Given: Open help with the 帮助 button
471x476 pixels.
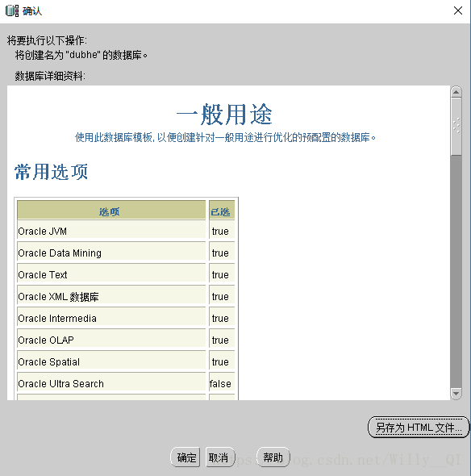Looking at the screenshot, I should 273,457.
